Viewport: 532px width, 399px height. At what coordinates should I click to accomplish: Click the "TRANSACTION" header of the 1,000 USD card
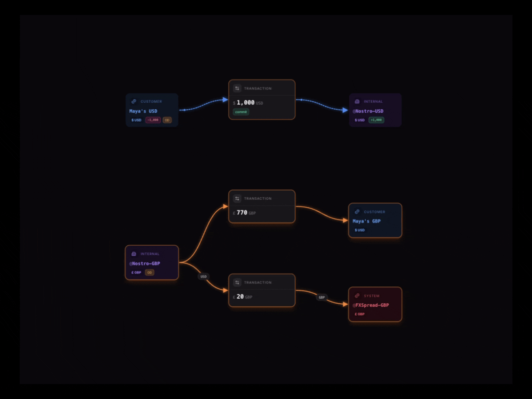[x=258, y=89]
